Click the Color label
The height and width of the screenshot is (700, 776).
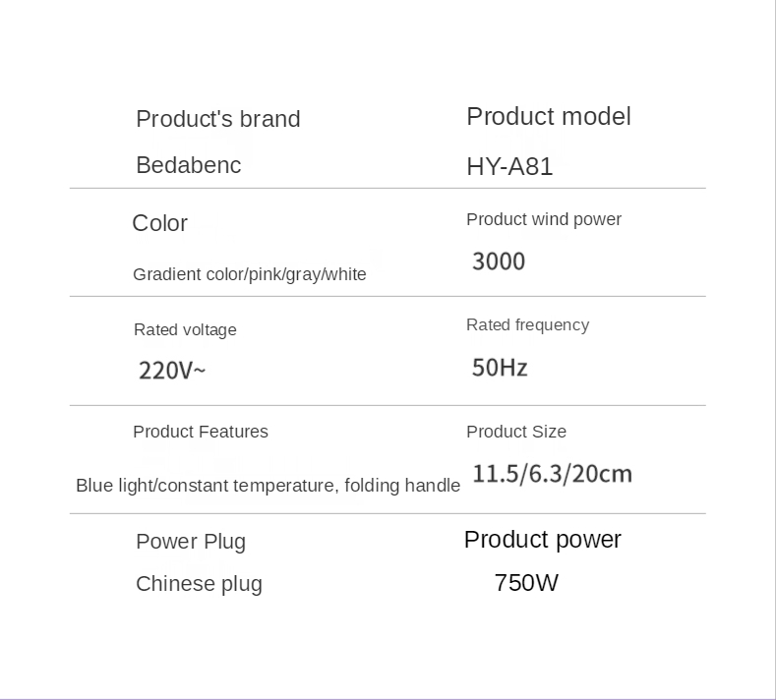point(160,223)
